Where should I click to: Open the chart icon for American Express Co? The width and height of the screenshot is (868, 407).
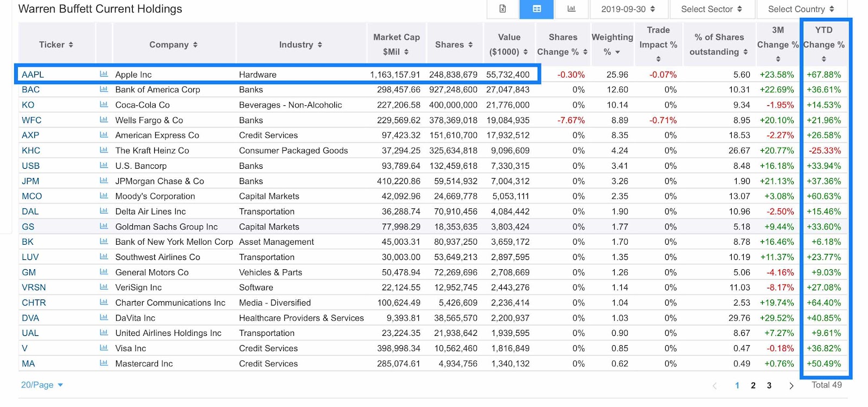(x=104, y=135)
